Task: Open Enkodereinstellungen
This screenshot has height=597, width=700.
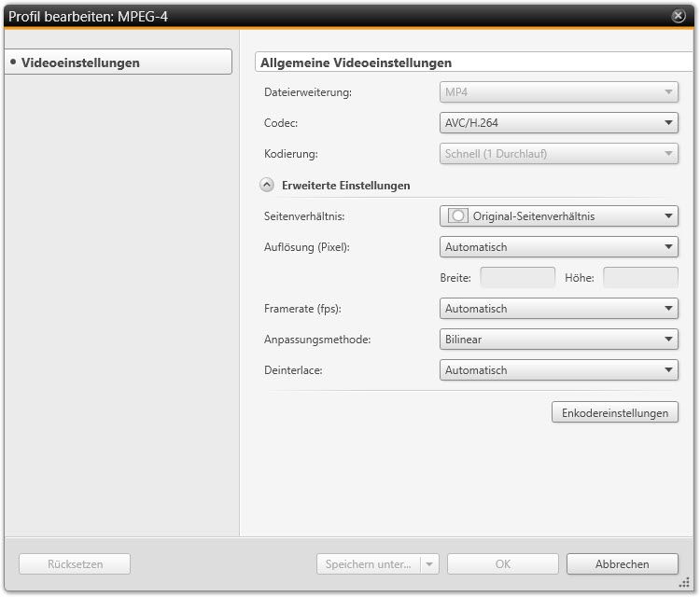Action: click(x=615, y=412)
